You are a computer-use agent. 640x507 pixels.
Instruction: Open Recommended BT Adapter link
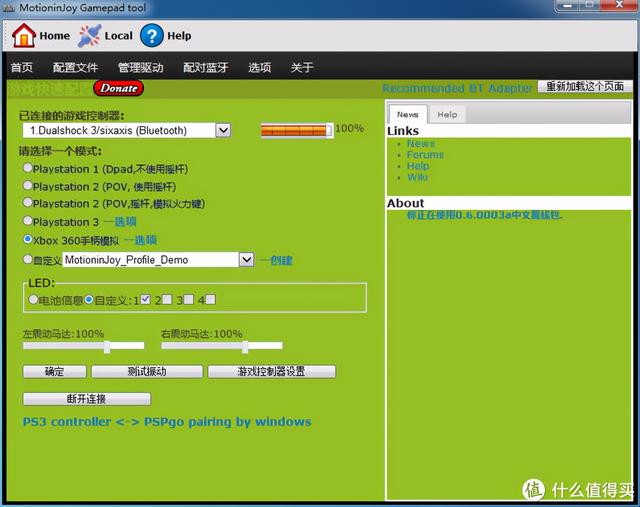coord(457,88)
